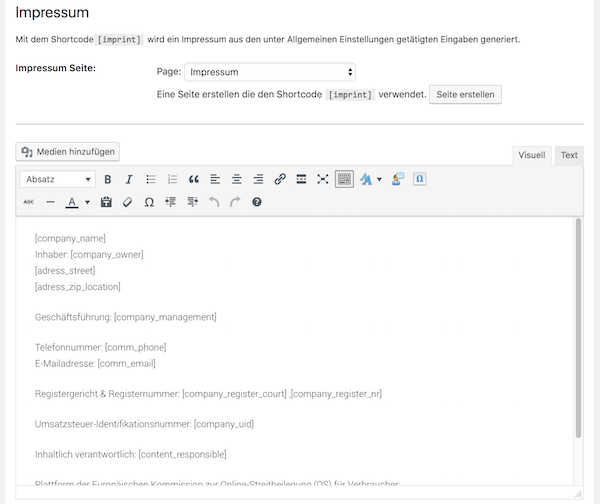
Task: Open the Absatz paragraph format dropdown
Action: click(x=57, y=179)
